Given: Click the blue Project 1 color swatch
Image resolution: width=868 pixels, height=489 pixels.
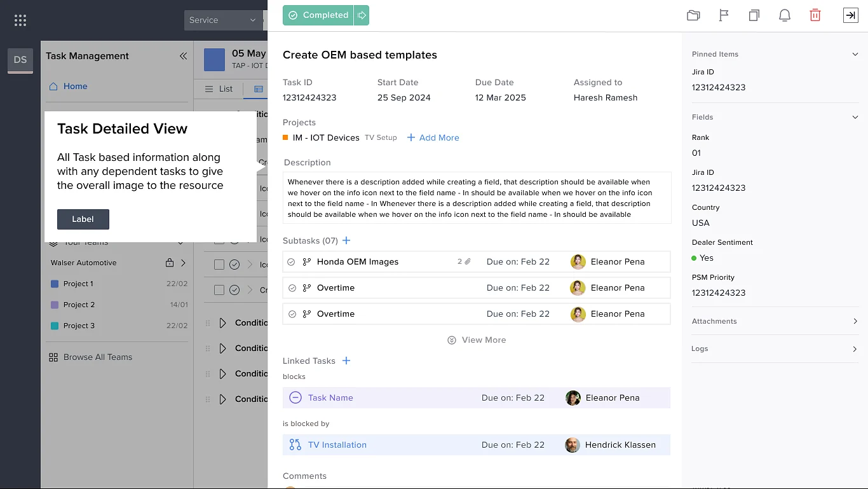Looking at the screenshot, I should [x=55, y=284].
